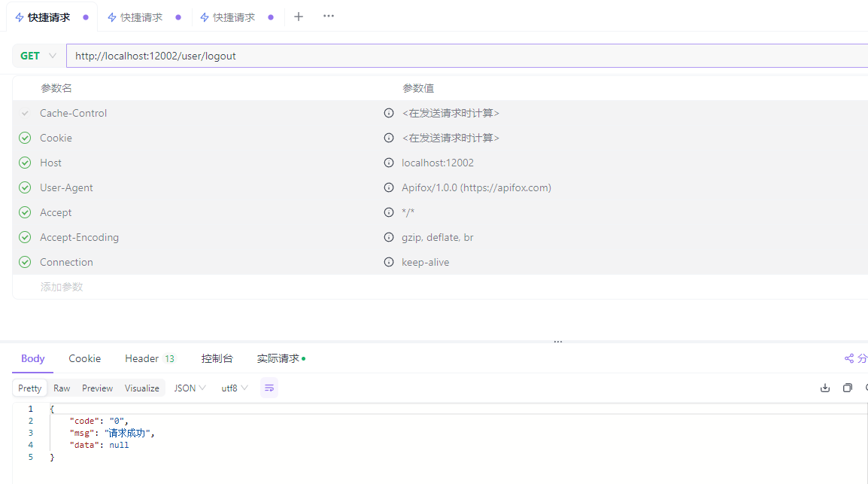Uncheck the Cookie header checkbox

[x=25, y=138]
